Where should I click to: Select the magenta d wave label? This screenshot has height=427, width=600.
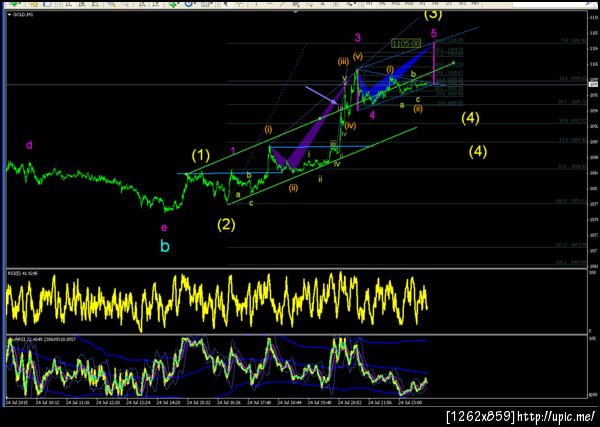pyautogui.click(x=29, y=145)
